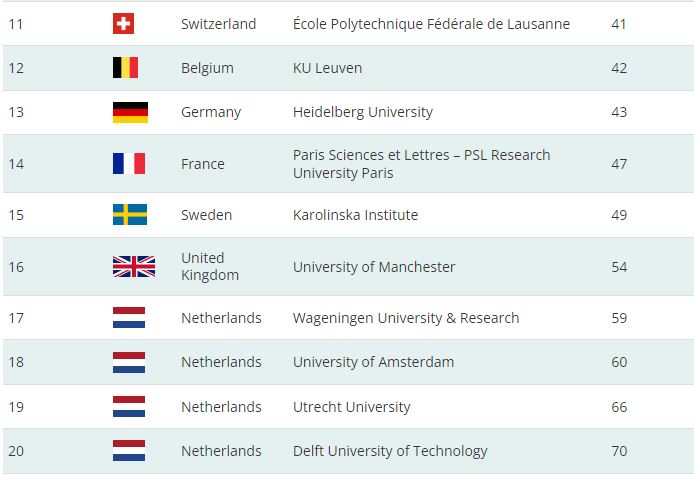Click the Germany flag icon

coord(131,112)
